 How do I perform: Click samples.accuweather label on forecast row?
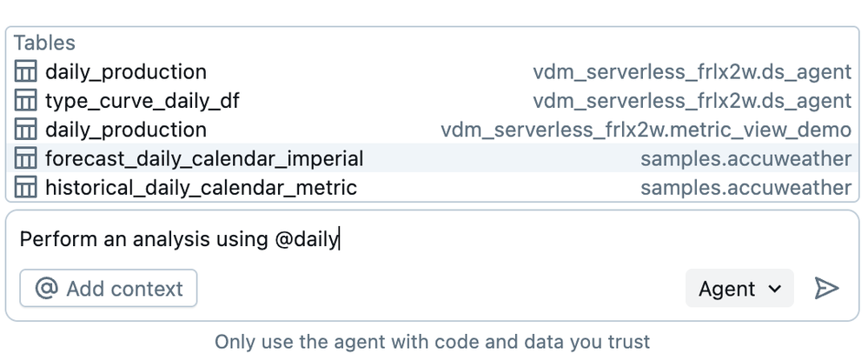pos(745,158)
